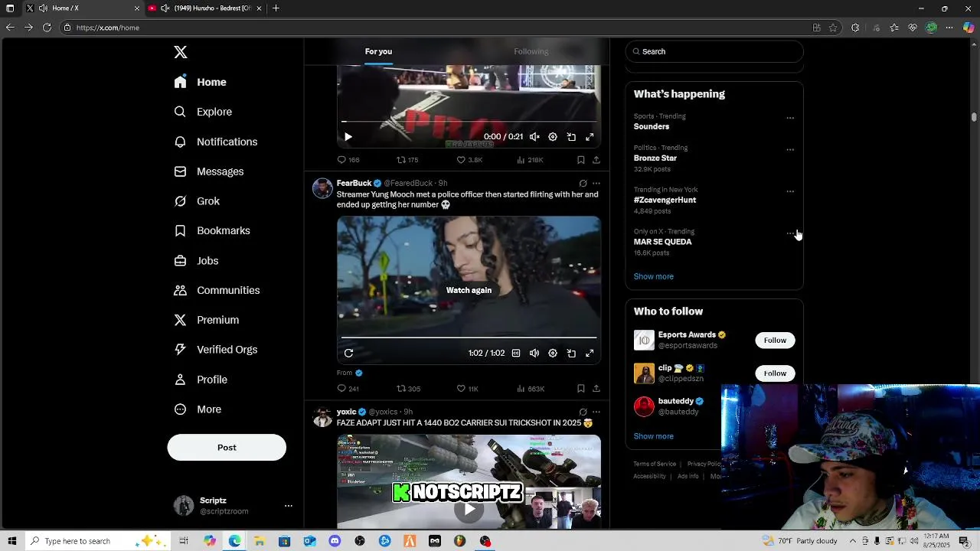Play the FaZe Adapt trickshot video
This screenshot has height=551, width=980.
pyautogui.click(x=469, y=510)
